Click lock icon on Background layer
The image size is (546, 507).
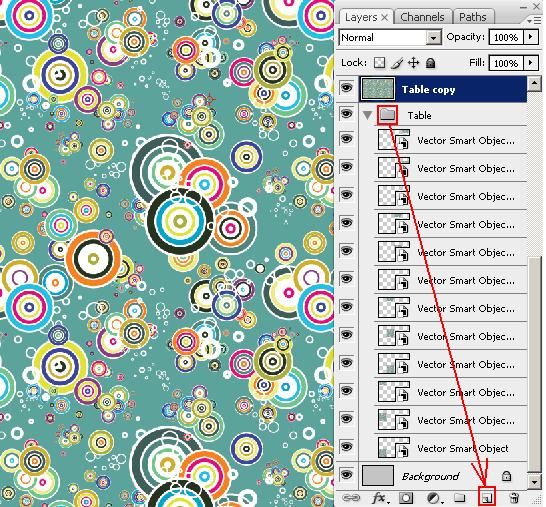coord(506,476)
